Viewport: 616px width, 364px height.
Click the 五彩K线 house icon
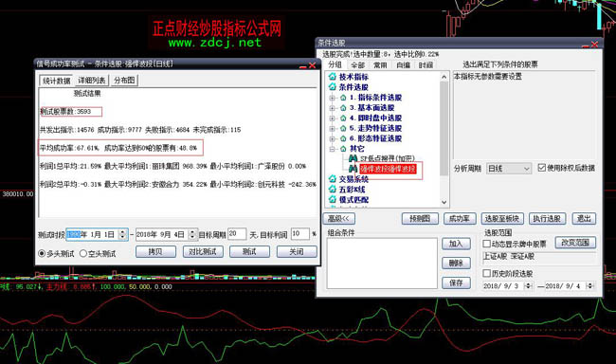click(333, 189)
